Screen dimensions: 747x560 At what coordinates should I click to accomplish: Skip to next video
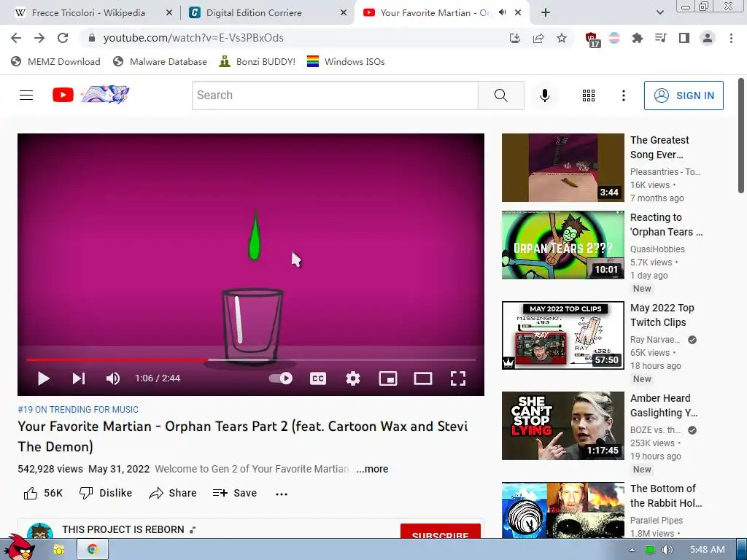tap(79, 378)
